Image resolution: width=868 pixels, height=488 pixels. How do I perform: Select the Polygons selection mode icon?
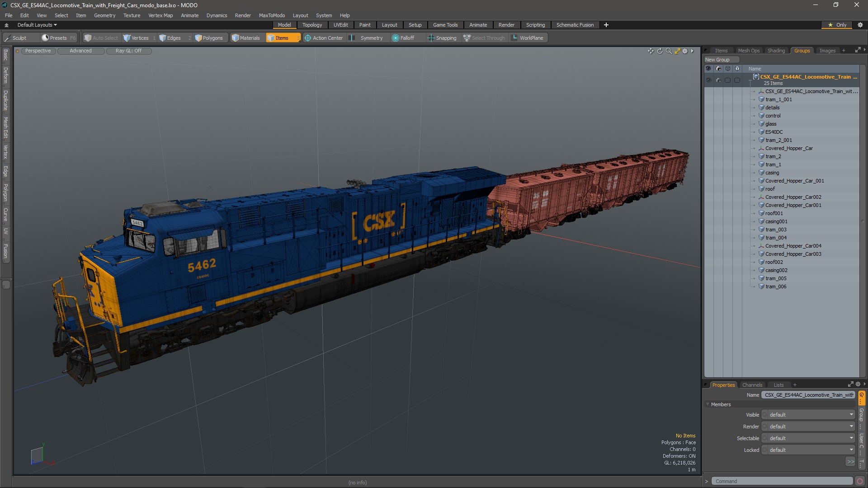tap(198, 38)
